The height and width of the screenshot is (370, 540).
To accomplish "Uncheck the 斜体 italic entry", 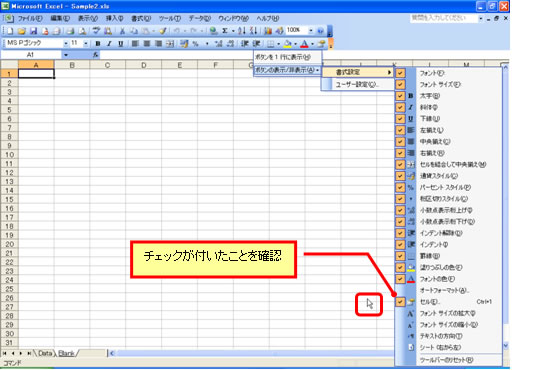I will [x=448, y=107].
